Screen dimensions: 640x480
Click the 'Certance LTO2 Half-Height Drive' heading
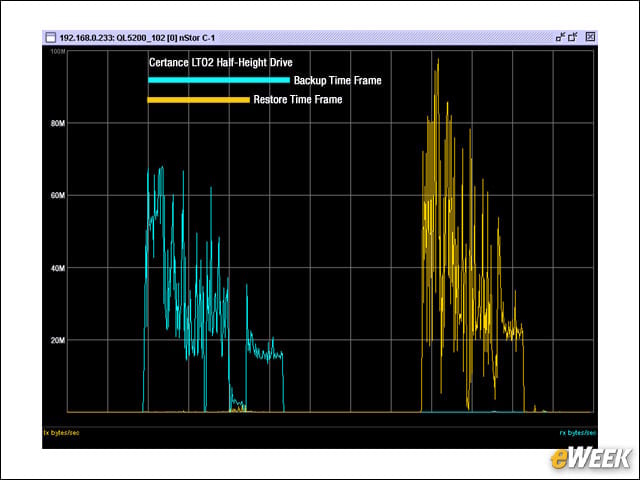(x=220, y=62)
